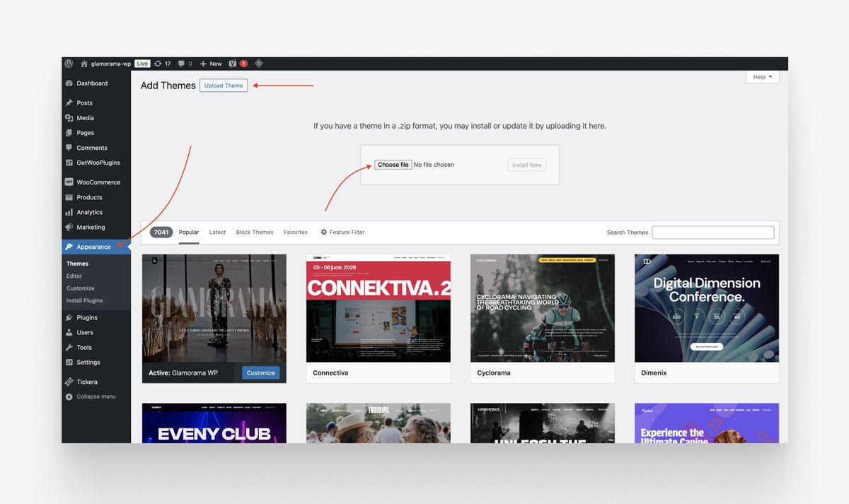Image resolution: width=849 pixels, height=504 pixels.
Task: Expand the Help dropdown panel
Action: (x=762, y=77)
